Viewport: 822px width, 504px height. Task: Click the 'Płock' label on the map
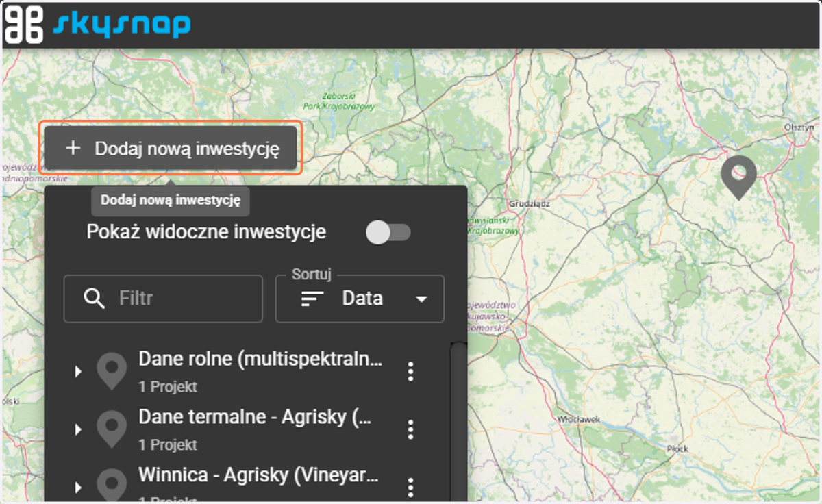[677, 449]
